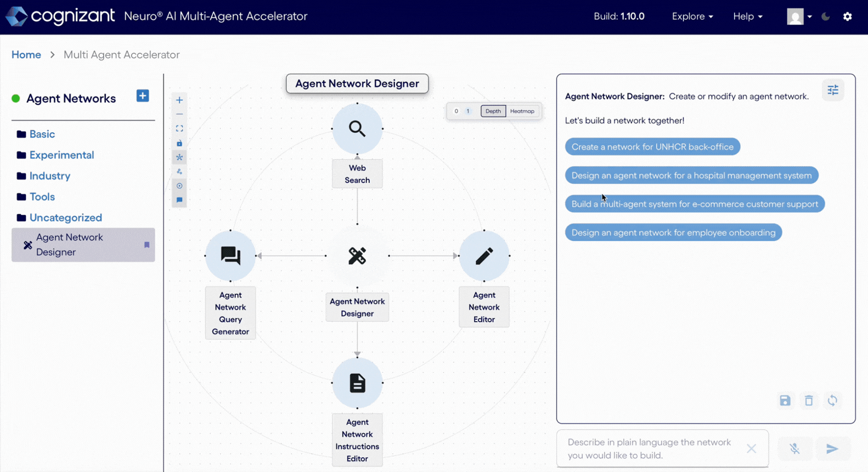The width and height of the screenshot is (868, 472).
Task: Zoom out on the network canvas
Action: tap(179, 114)
